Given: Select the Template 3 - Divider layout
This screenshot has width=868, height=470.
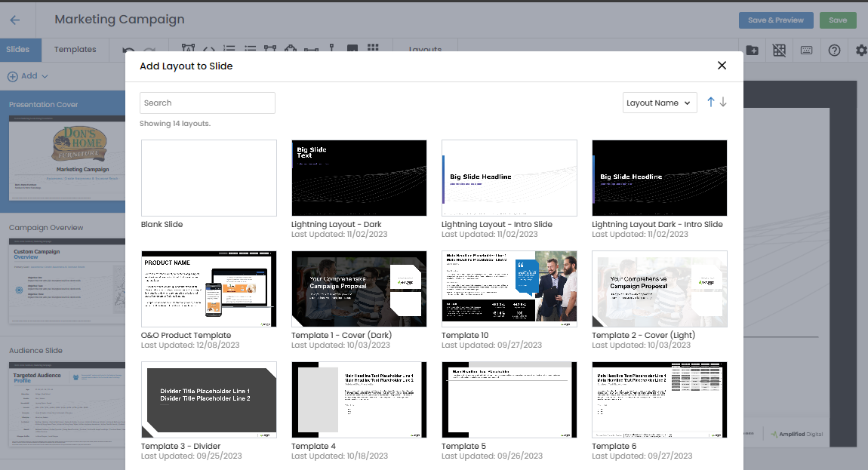Looking at the screenshot, I should pyautogui.click(x=208, y=399).
